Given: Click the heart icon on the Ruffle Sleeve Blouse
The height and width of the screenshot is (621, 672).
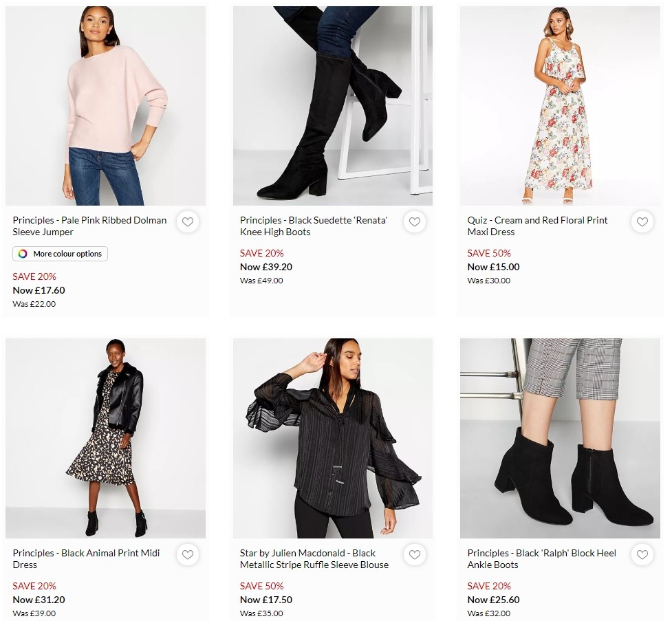Looking at the screenshot, I should point(415,554).
